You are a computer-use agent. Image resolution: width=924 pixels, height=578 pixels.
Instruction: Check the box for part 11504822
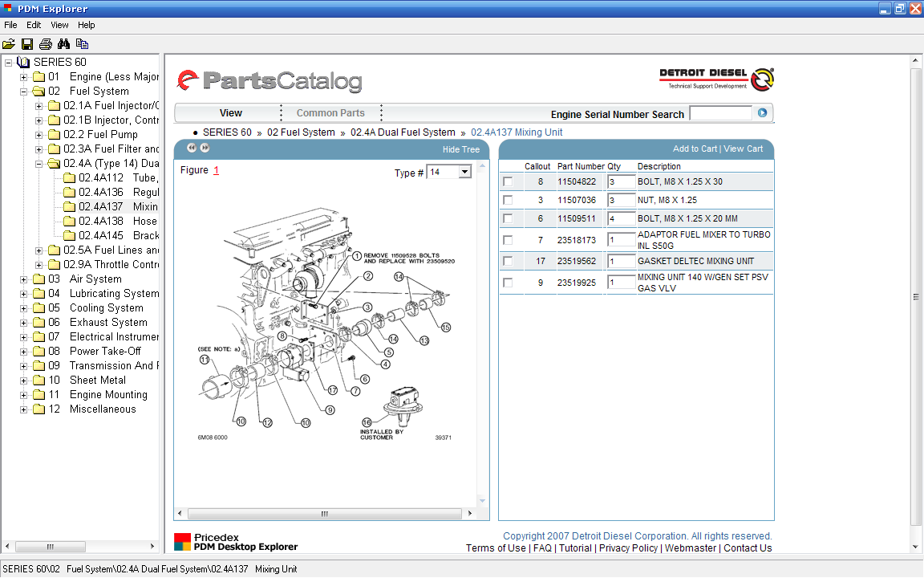(508, 181)
